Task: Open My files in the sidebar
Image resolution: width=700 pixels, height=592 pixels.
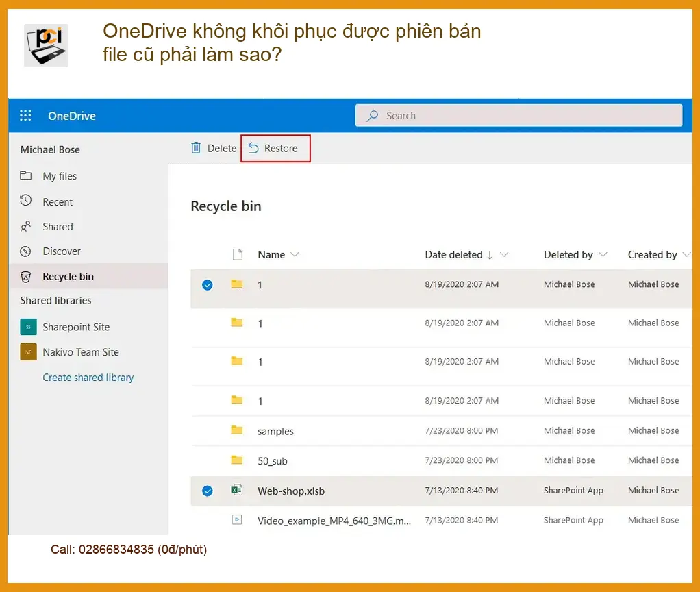Action: pos(60,176)
